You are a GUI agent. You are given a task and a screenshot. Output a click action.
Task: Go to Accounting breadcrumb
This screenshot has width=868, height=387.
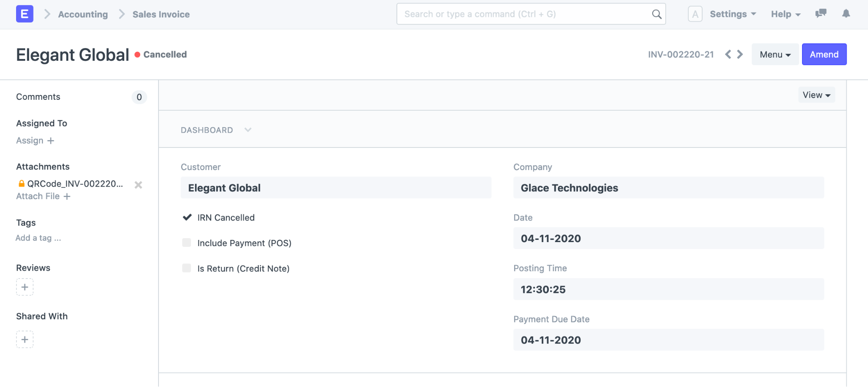tap(83, 14)
